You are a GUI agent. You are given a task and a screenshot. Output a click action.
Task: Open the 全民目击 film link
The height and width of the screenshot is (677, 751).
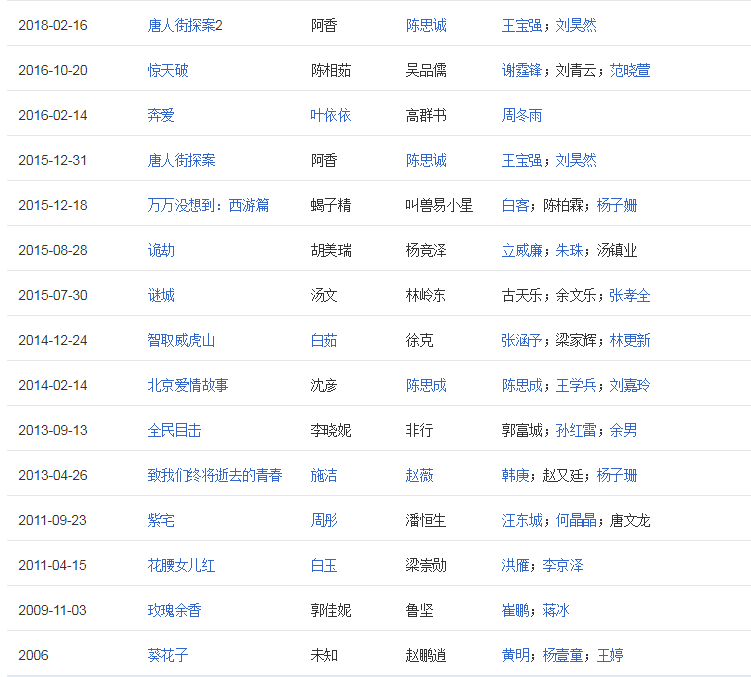click(x=174, y=431)
